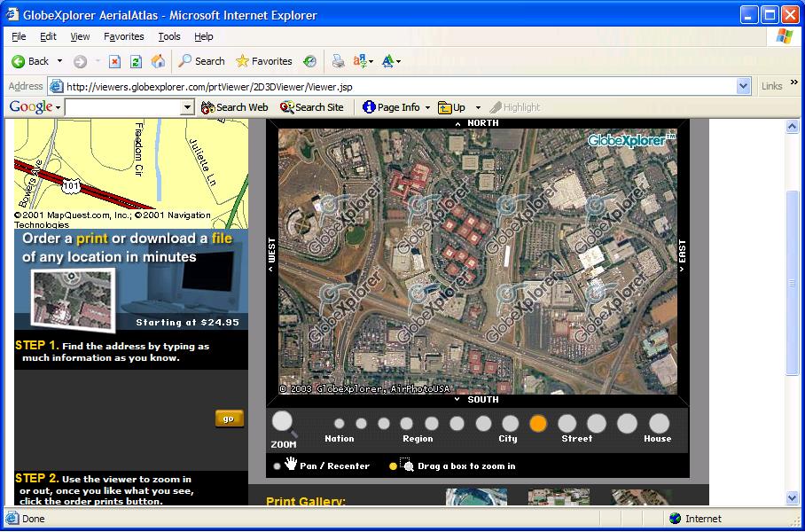The width and height of the screenshot is (805, 532).
Task: Open the text size toolbar icon
Action: [x=391, y=61]
